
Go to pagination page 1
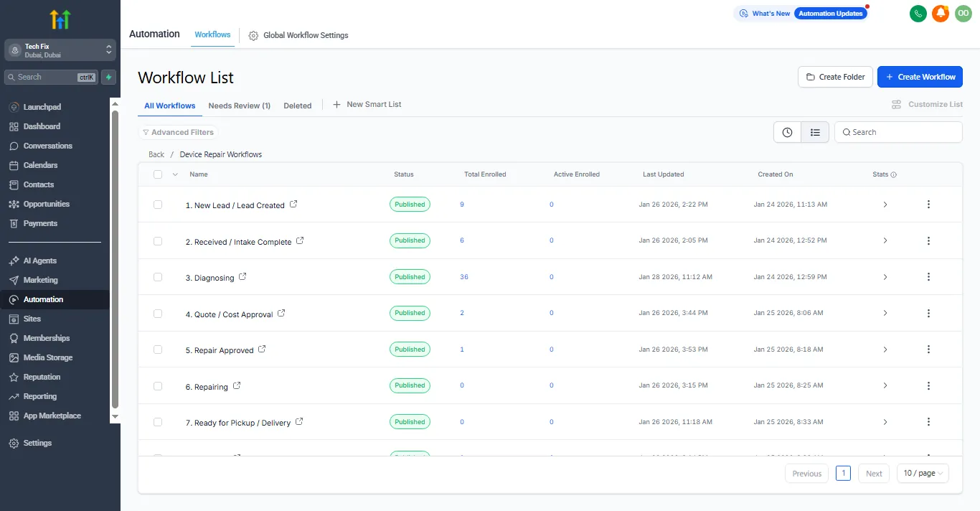(x=843, y=474)
